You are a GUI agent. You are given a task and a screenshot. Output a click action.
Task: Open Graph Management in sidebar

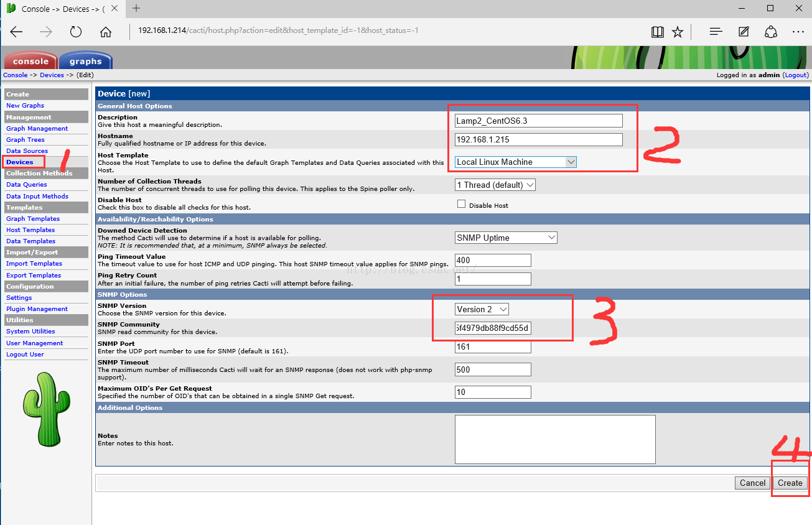point(37,128)
